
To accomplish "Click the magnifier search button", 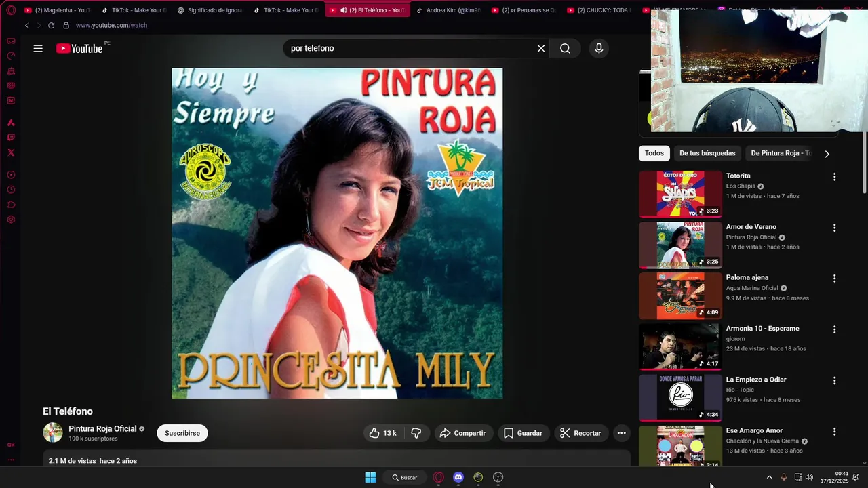I will pyautogui.click(x=565, y=48).
